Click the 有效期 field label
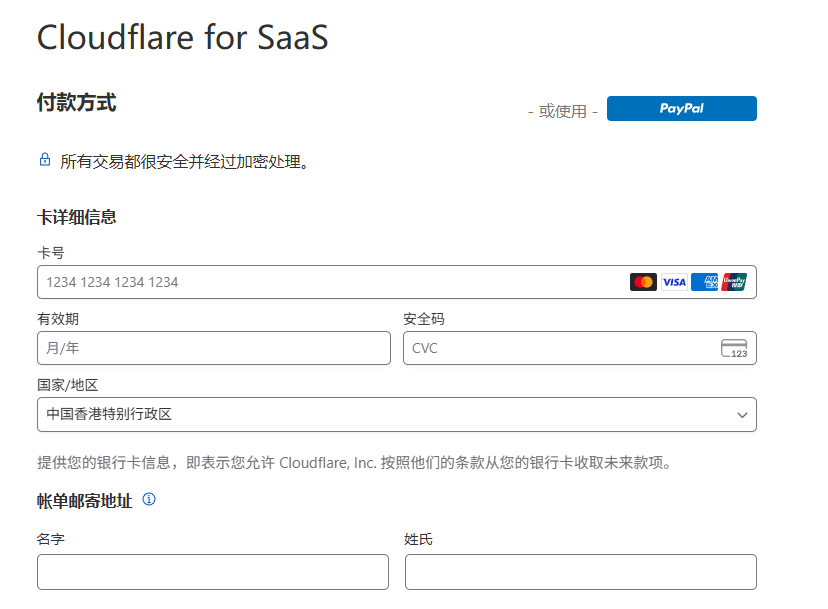828x609 pixels. coord(58,319)
